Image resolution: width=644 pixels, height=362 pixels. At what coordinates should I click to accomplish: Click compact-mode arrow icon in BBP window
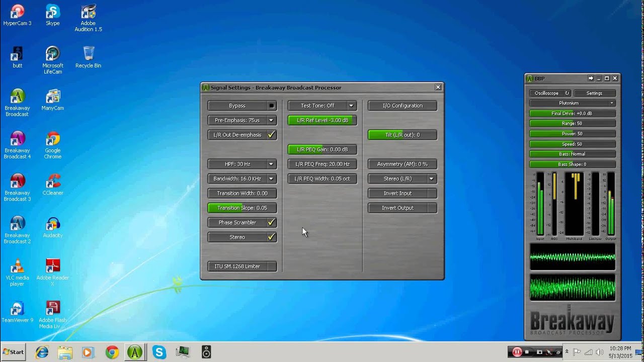591,78
